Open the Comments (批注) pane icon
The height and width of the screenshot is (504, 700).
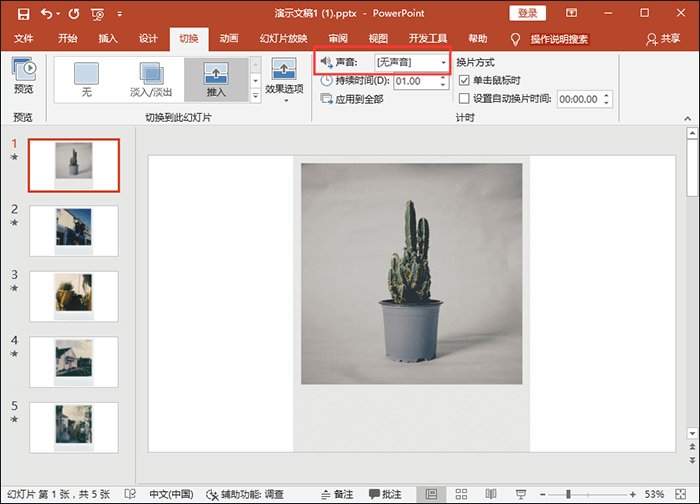385,494
